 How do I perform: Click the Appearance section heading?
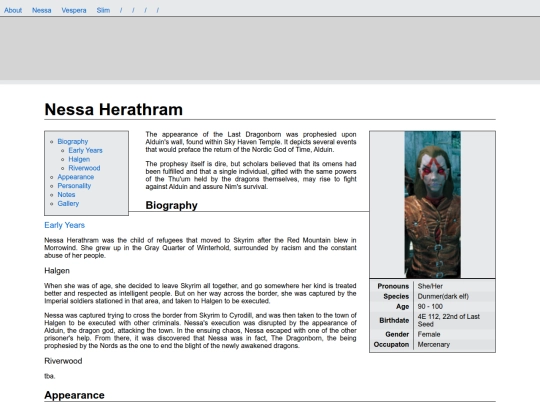point(74,395)
